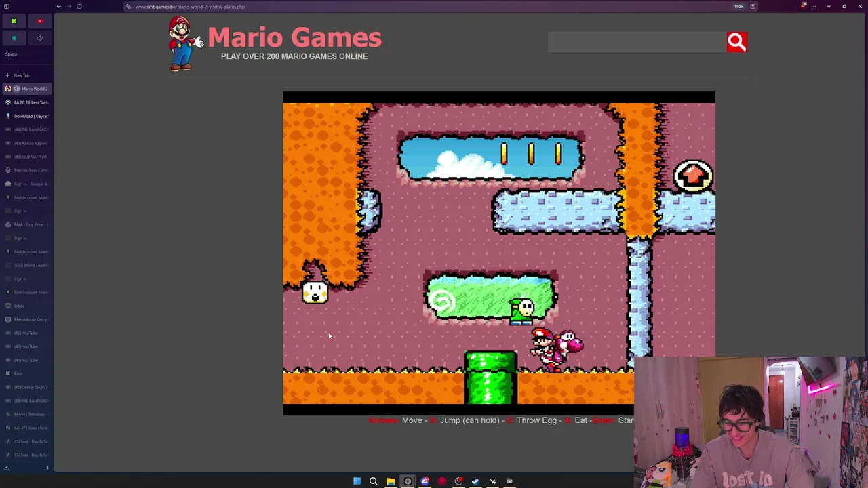This screenshot has height=488, width=868.
Task: Focus the Mario Games search input field
Action: click(637, 42)
